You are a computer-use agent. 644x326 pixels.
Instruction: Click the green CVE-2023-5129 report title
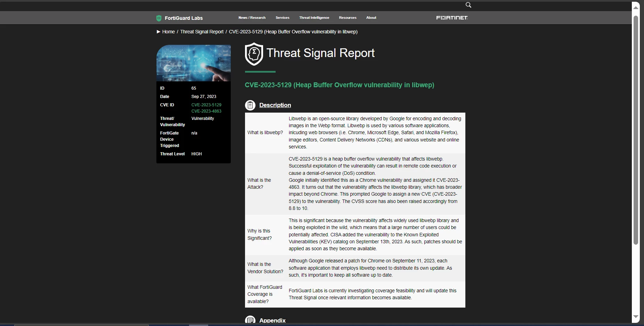[x=340, y=85]
